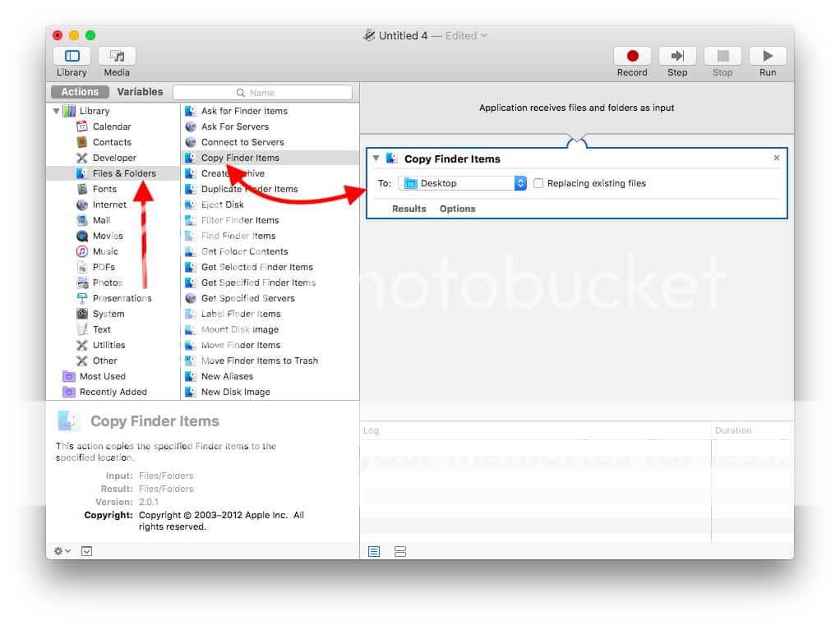This screenshot has height=625, width=840.
Task: Click the Log column header
Action: point(536,430)
